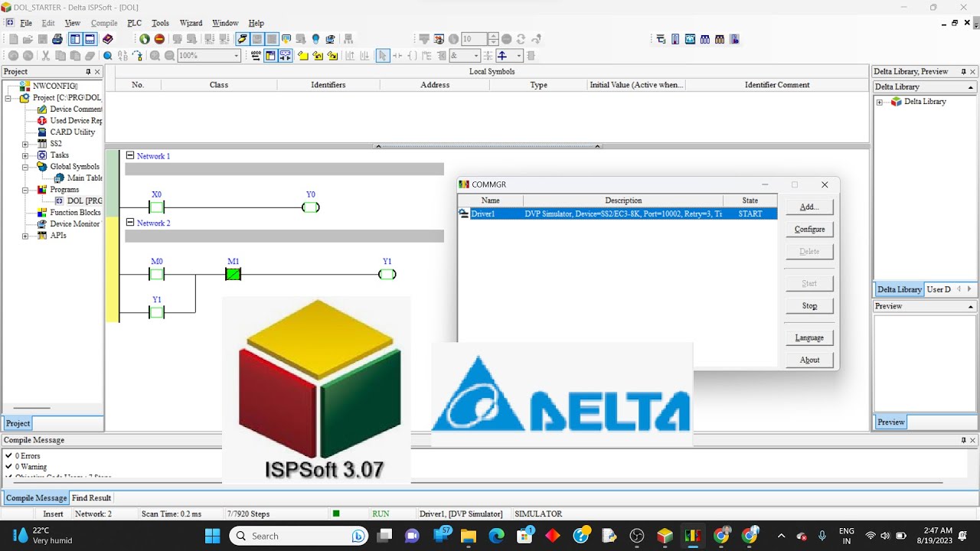Expand the Tasks tree node

pos(25,155)
